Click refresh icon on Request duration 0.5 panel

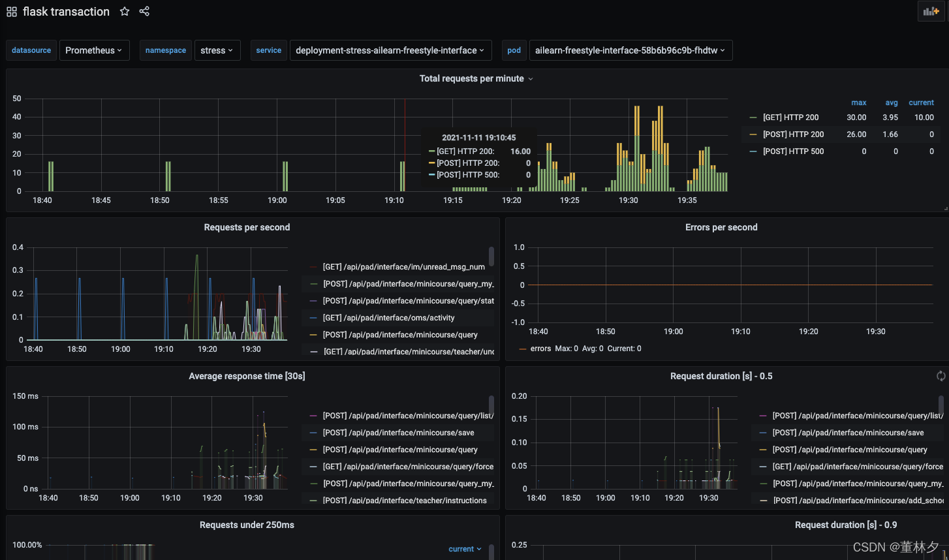pos(941,376)
